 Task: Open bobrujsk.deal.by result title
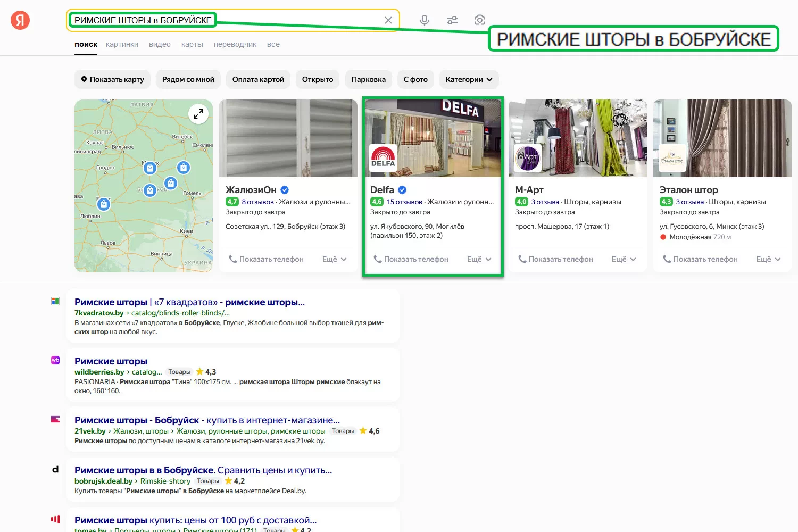tap(203, 470)
